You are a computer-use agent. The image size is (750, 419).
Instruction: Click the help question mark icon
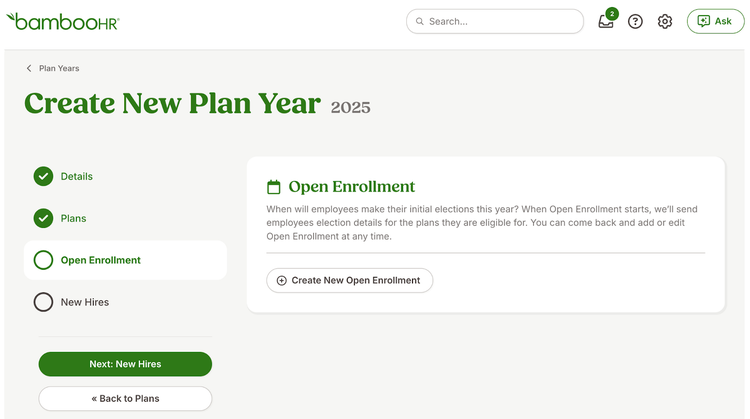[x=635, y=22]
